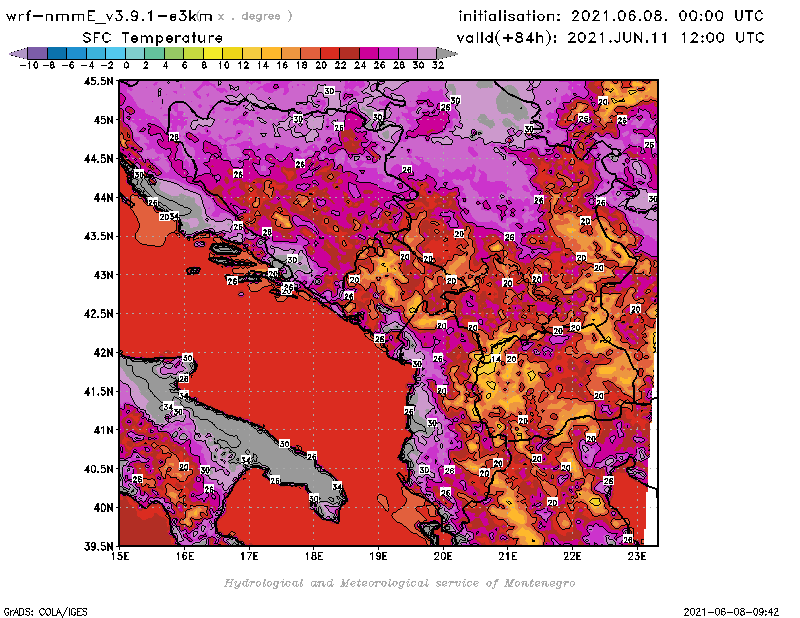The width and height of the screenshot is (800, 618).
Task: Select the magenta 24 to 26 legend swatch
Action: [369, 53]
